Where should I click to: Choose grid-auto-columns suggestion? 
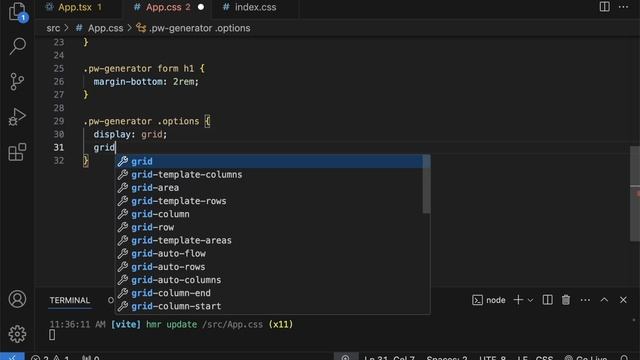point(269,280)
